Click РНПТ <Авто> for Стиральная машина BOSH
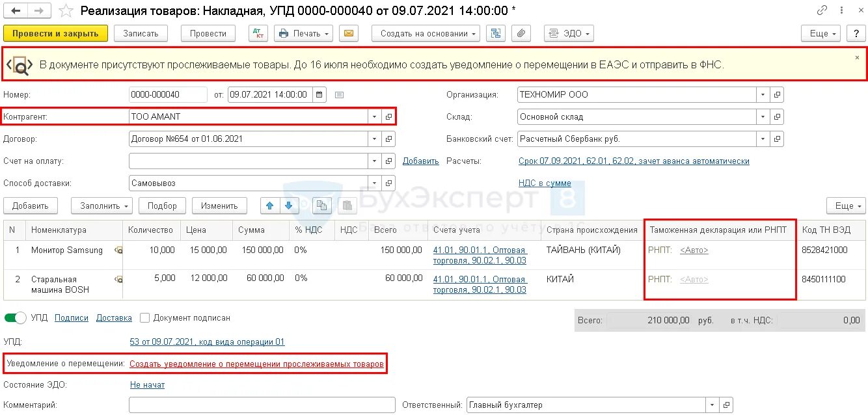This screenshot has width=868, height=415. [694, 280]
